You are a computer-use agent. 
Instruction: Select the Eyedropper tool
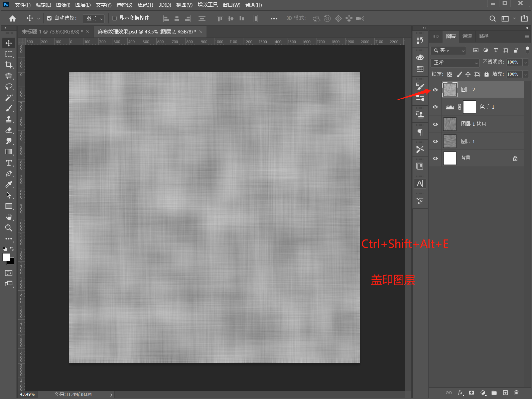9,184
